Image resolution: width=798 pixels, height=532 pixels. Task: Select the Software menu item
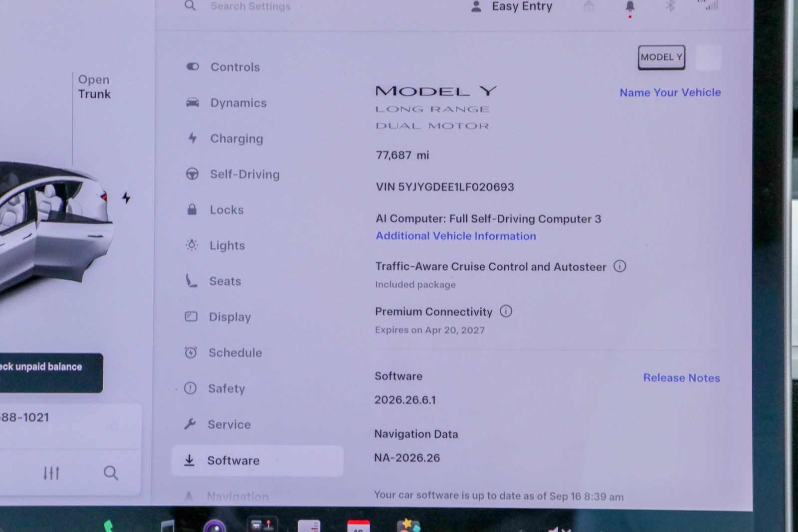[257, 460]
